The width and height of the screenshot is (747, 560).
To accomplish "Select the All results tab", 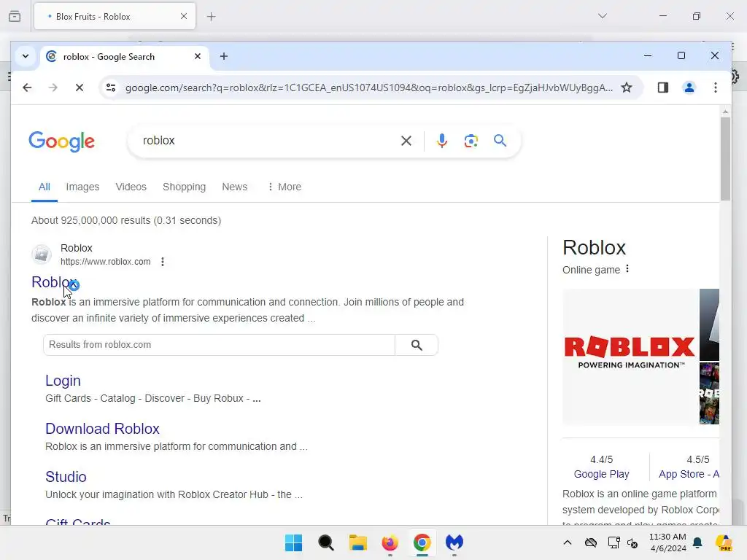I will tap(44, 187).
